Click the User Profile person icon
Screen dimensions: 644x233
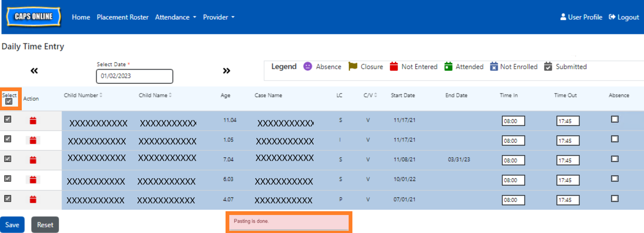563,17
